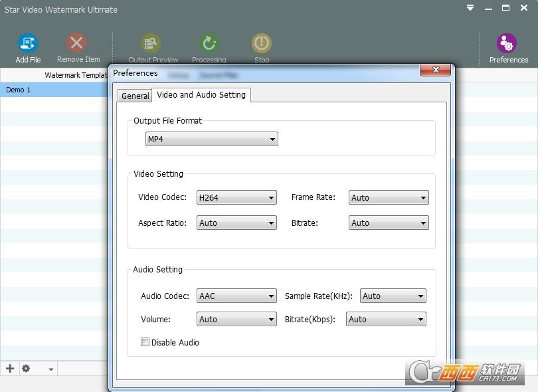Click the plus icon below the template list

tap(10, 368)
